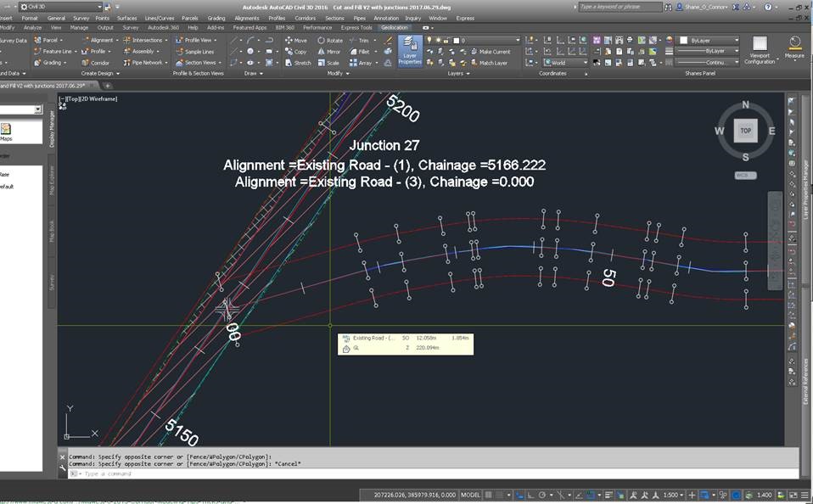The image size is (813, 504).
Task: Select the Move tool in Modify panel
Action: [x=296, y=40]
